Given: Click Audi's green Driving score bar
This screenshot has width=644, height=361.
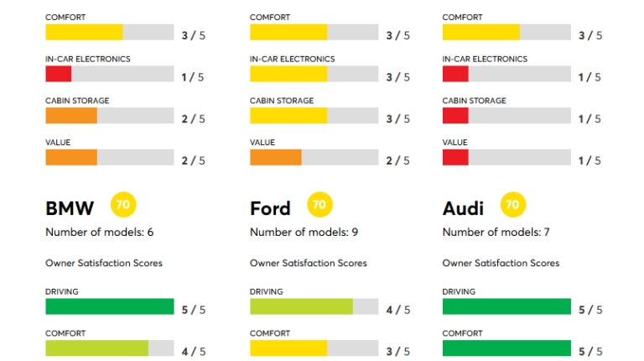Looking at the screenshot, I should [506, 306].
